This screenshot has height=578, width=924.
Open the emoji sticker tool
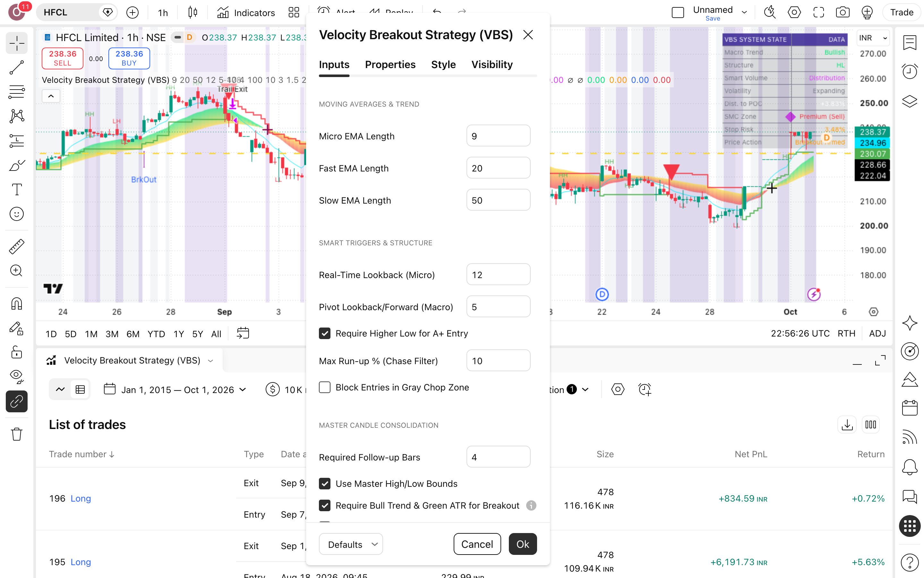(x=16, y=214)
